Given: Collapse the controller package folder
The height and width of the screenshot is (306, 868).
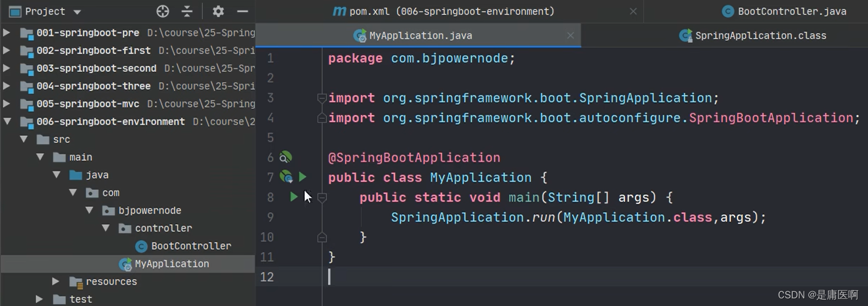Looking at the screenshot, I should point(106,228).
